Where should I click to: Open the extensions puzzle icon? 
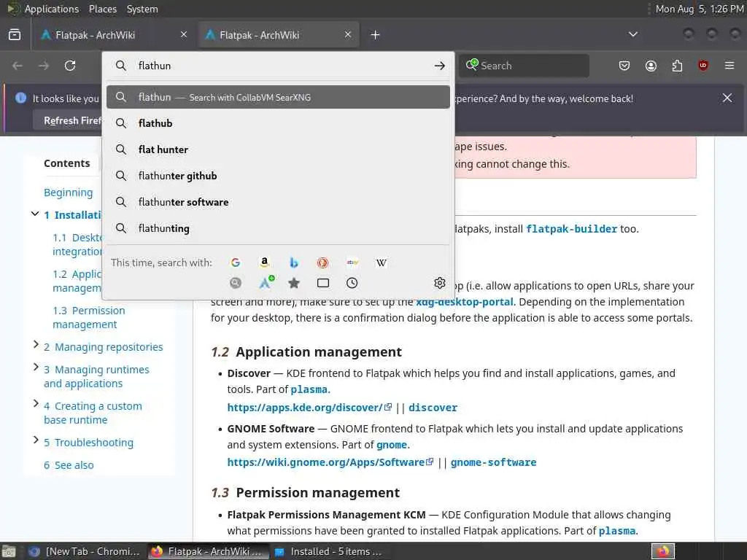pyautogui.click(x=677, y=66)
